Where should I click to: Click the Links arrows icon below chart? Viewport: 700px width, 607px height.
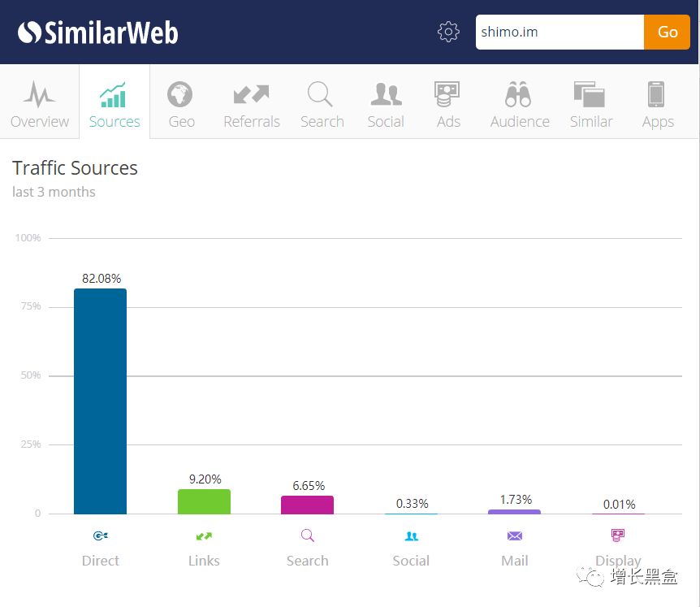(204, 536)
